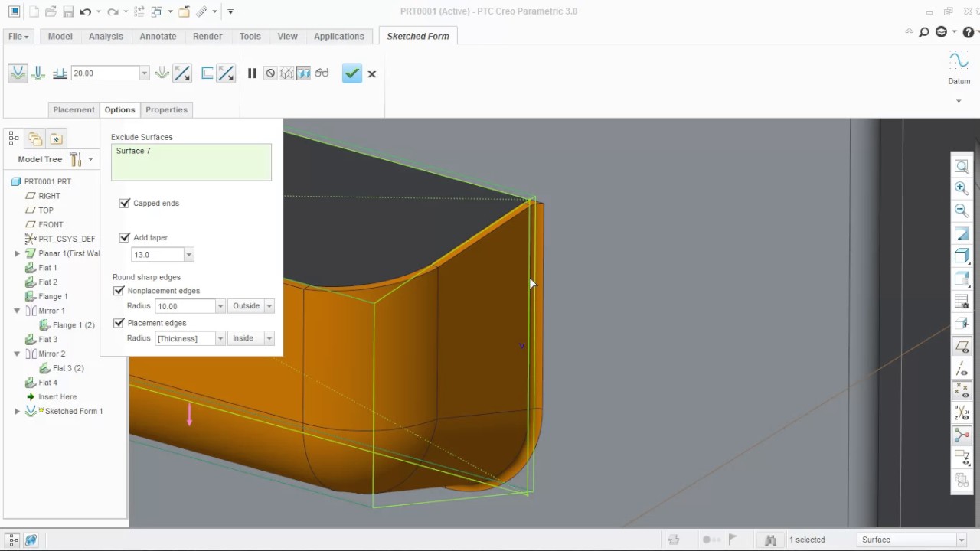Image resolution: width=980 pixels, height=551 pixels.
Task: Cancel the feature with X icon
Action: click(x=372, y=74)
